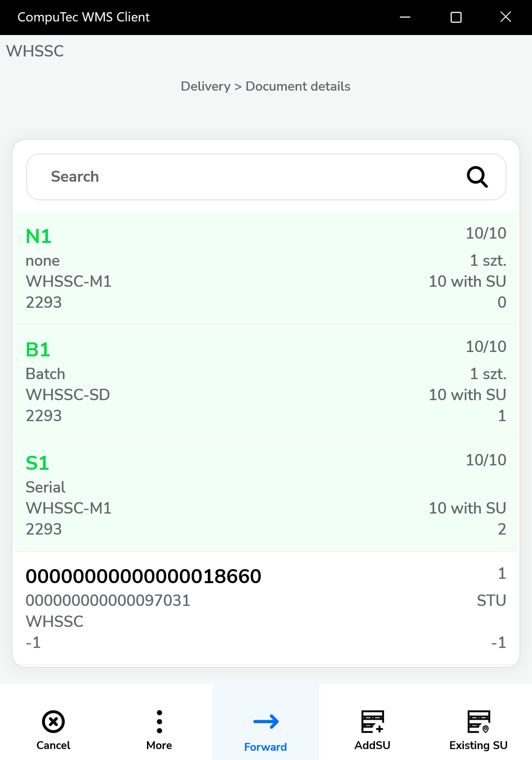This screenshot has height=760, width=532.
Task: Click the AddSU icon
Action: click(372, 721)
